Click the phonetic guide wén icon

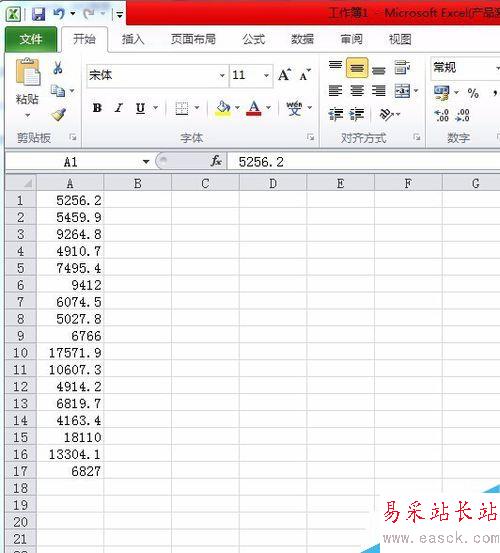click(x=294, y=108)
